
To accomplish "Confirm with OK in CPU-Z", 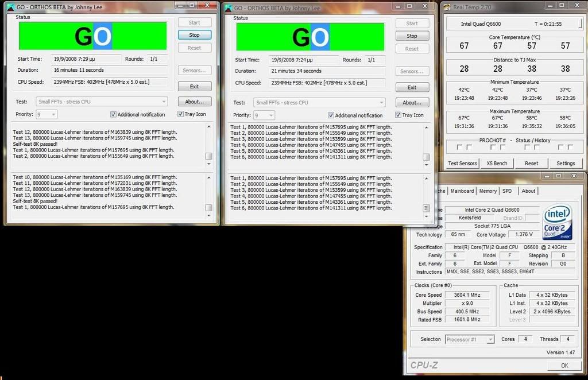I will pyautogui.click(x=564, y=366).
